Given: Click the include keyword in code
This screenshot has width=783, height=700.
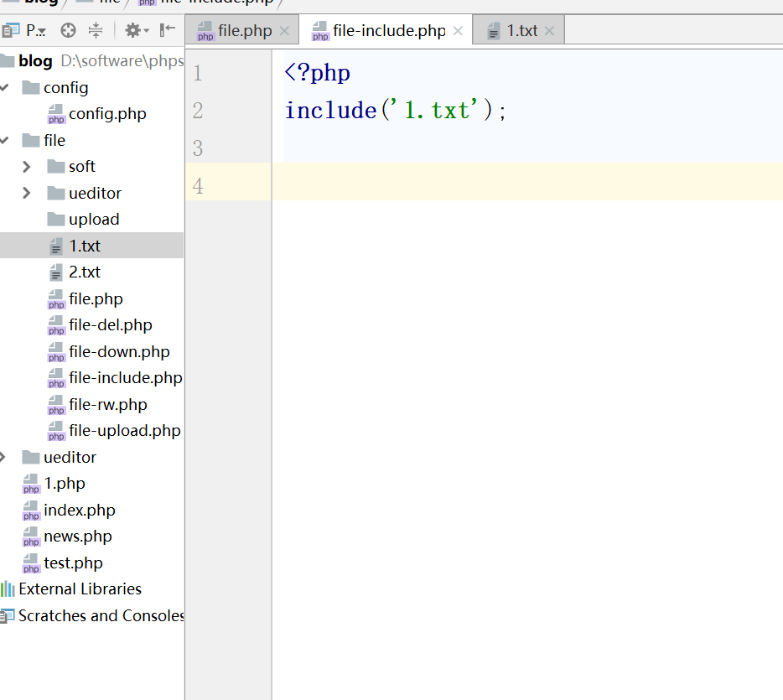Looking at the screenshot, I should click(330, 111).
